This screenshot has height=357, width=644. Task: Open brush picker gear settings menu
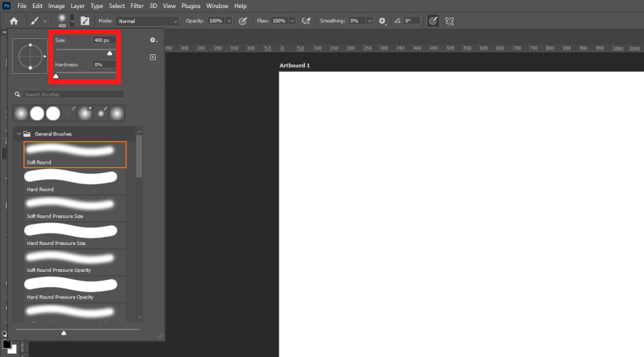[153, 40]
